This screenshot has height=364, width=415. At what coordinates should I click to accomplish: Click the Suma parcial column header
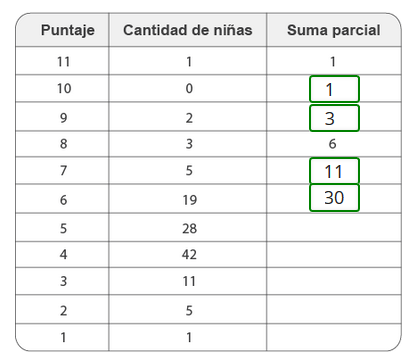point(334,30)
